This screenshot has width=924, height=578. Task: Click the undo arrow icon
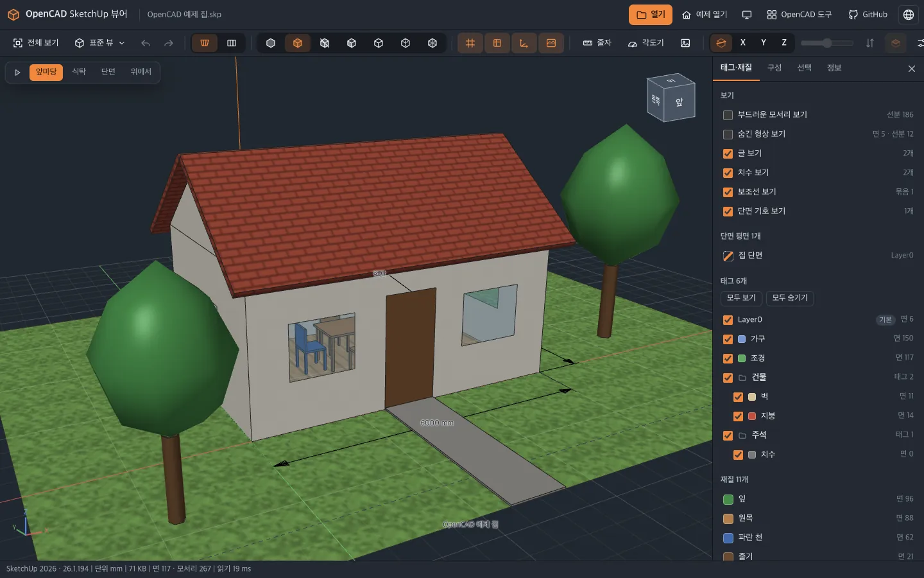146,43
